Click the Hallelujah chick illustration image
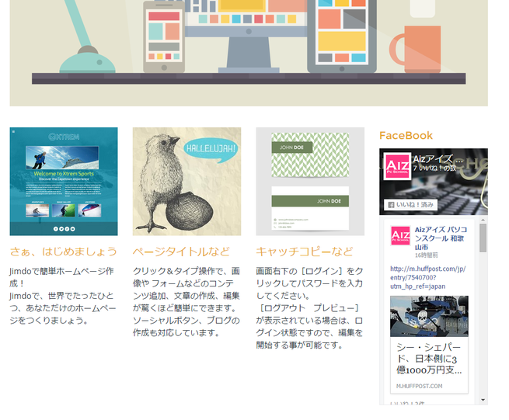 187,182
